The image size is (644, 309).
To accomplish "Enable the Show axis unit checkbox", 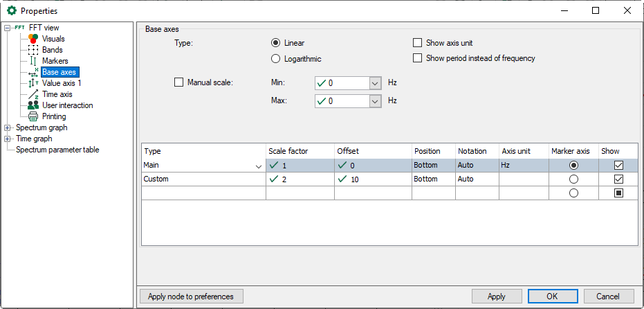I will click(417, 43).
